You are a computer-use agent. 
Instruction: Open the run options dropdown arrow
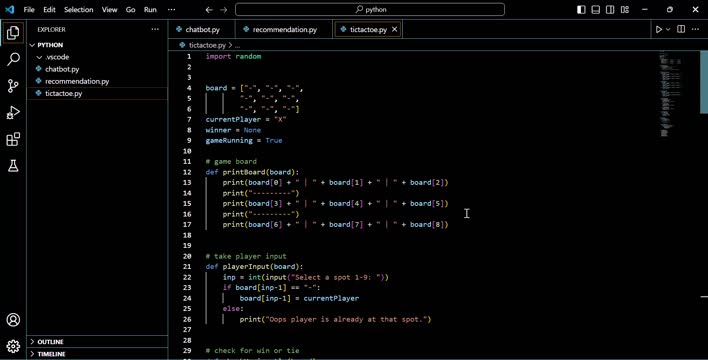668,29
